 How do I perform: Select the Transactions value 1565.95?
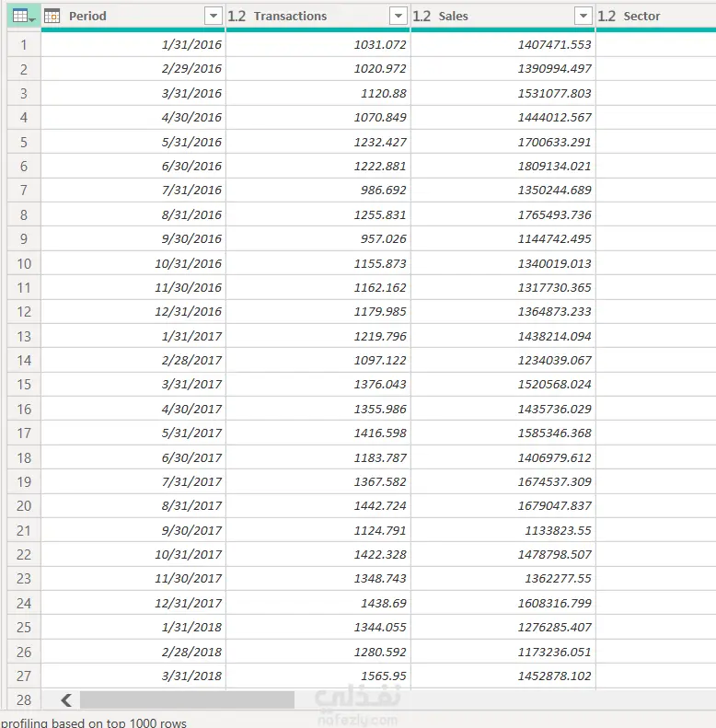coord(318,676)
